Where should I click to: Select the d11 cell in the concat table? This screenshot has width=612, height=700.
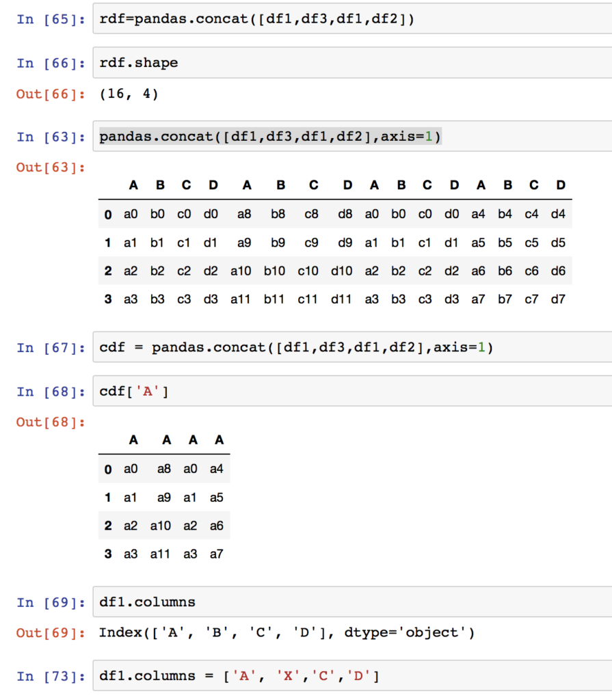click(x=341, y=299)
